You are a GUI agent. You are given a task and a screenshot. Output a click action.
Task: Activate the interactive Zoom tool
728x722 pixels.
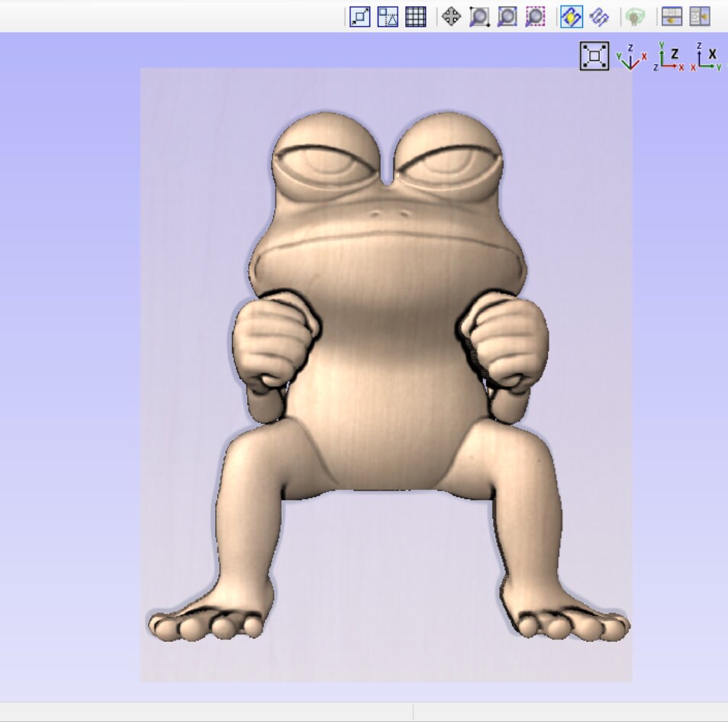[x=478, y=18]
